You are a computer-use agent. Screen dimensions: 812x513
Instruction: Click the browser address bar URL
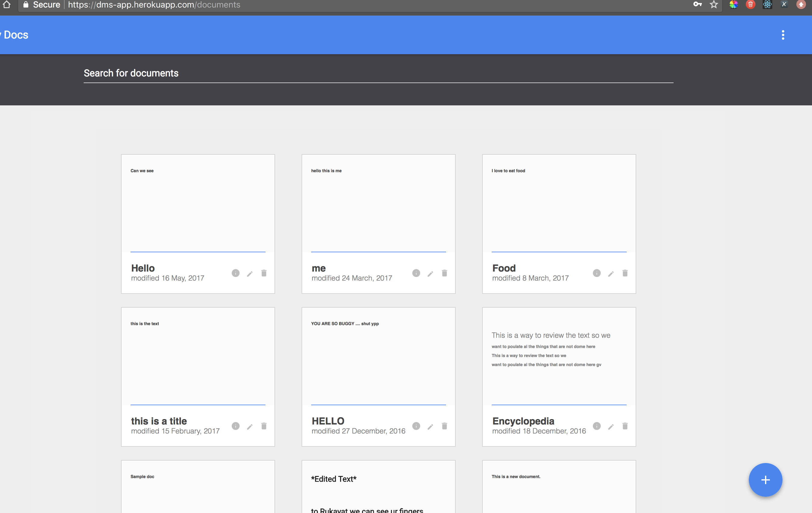tap(154, 5)
